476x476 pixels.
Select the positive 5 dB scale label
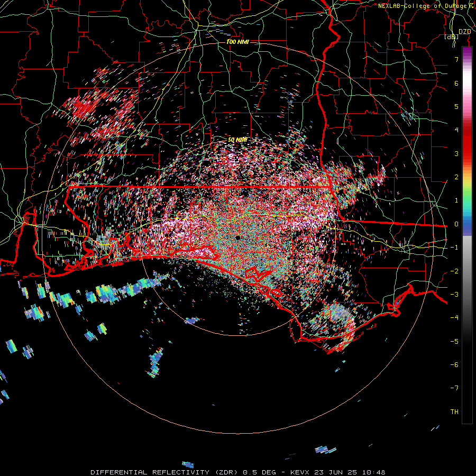tap(456, 106)
